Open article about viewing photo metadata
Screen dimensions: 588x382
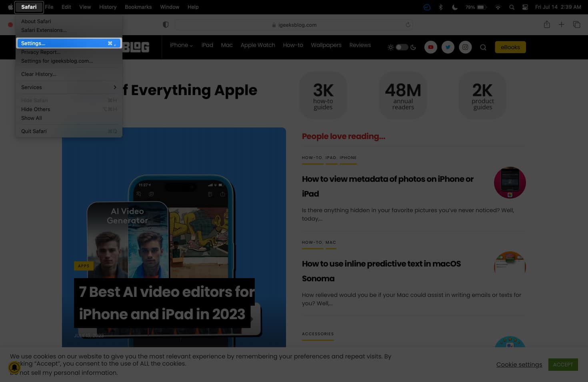click(388, 186)
